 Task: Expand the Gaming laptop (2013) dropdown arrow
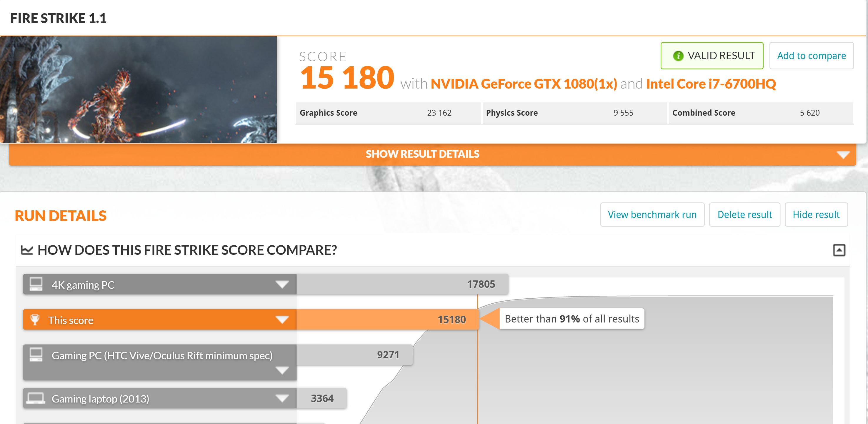(x=282, y=398)
